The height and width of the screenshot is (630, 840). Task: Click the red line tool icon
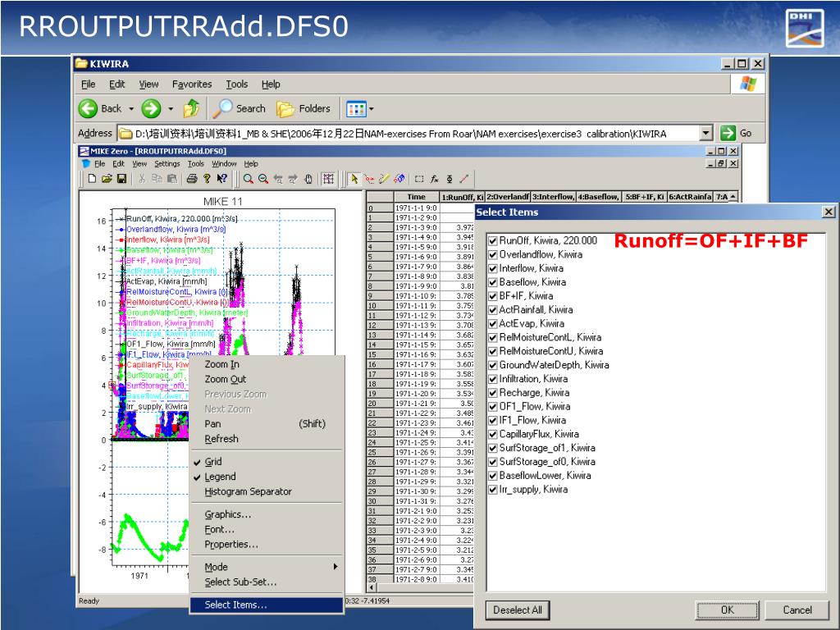(464, 179)
